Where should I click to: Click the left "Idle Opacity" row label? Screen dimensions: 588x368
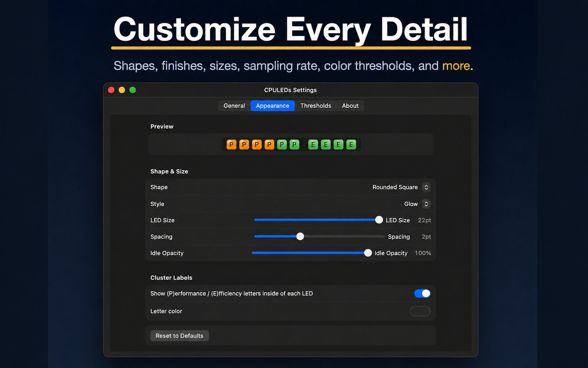[x=167, y=253]
